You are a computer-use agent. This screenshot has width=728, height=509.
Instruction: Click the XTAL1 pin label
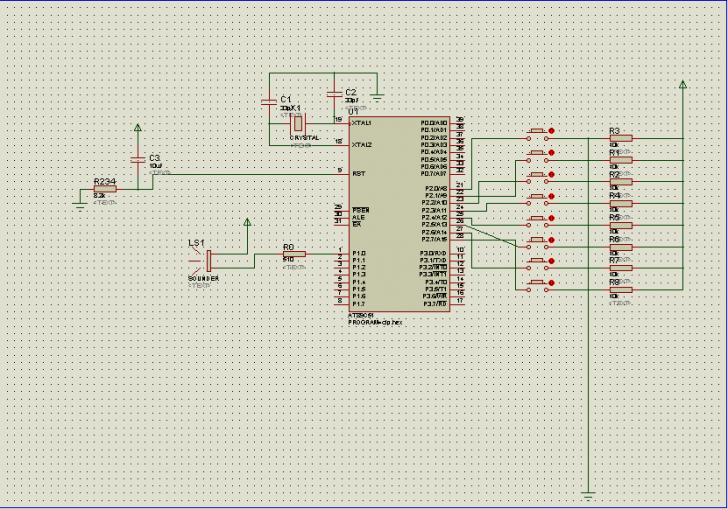point(362,123)
